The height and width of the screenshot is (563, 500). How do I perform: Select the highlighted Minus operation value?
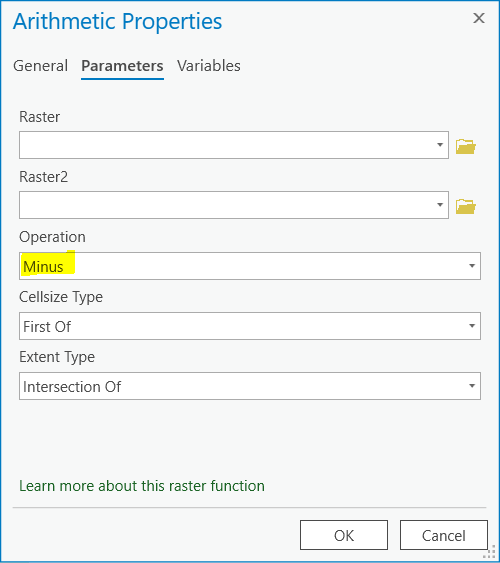click(43, 267)
